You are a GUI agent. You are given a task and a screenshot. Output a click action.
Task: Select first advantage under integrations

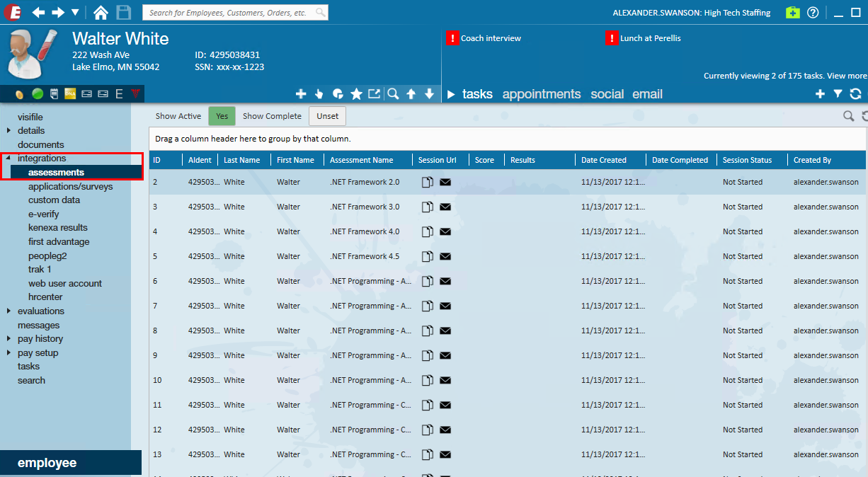(x=59, y=241)
